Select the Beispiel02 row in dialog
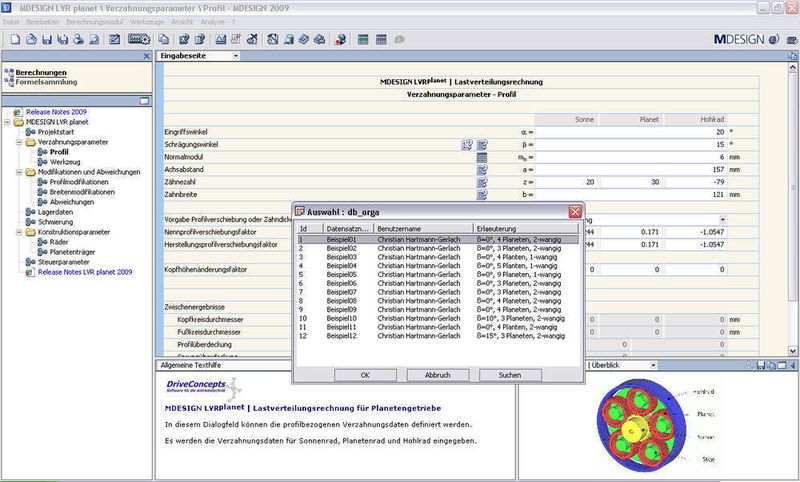The width and height of the screenshot is (800, 482). click(x=438, y=248)
